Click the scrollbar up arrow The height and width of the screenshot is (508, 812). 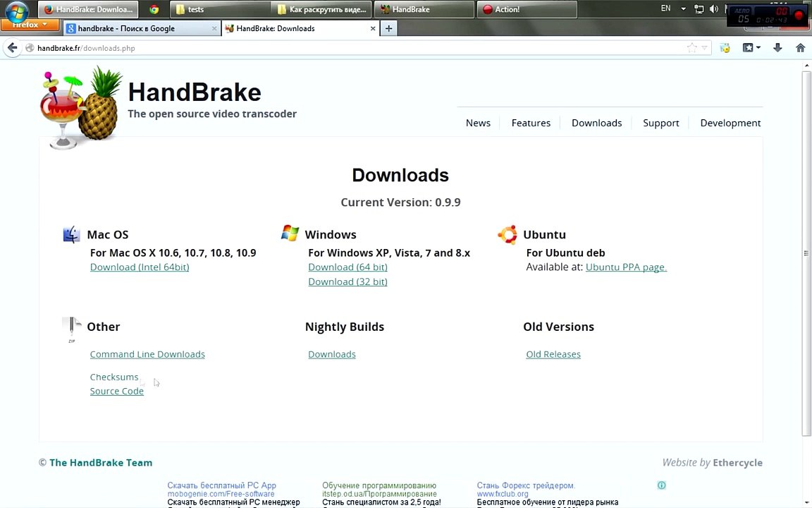pos(806,66)
